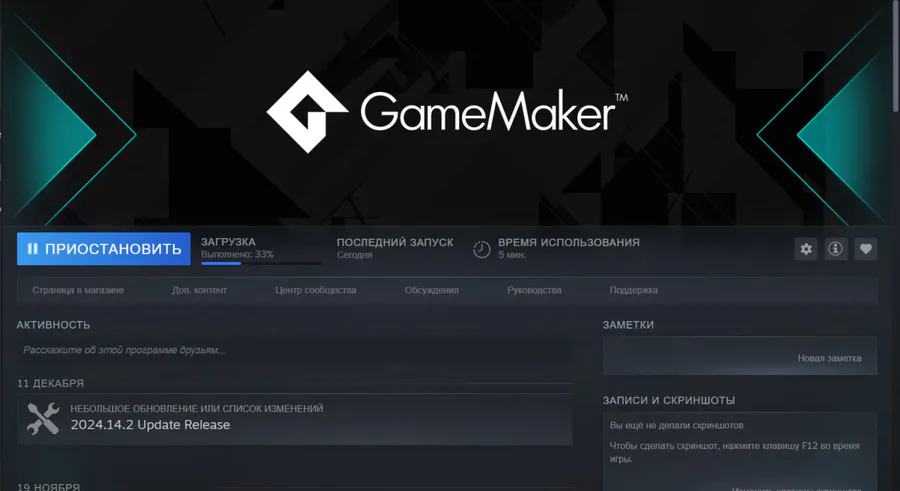Click the Выполнено: 33% text
900x491 pixels.
[237, 254]
